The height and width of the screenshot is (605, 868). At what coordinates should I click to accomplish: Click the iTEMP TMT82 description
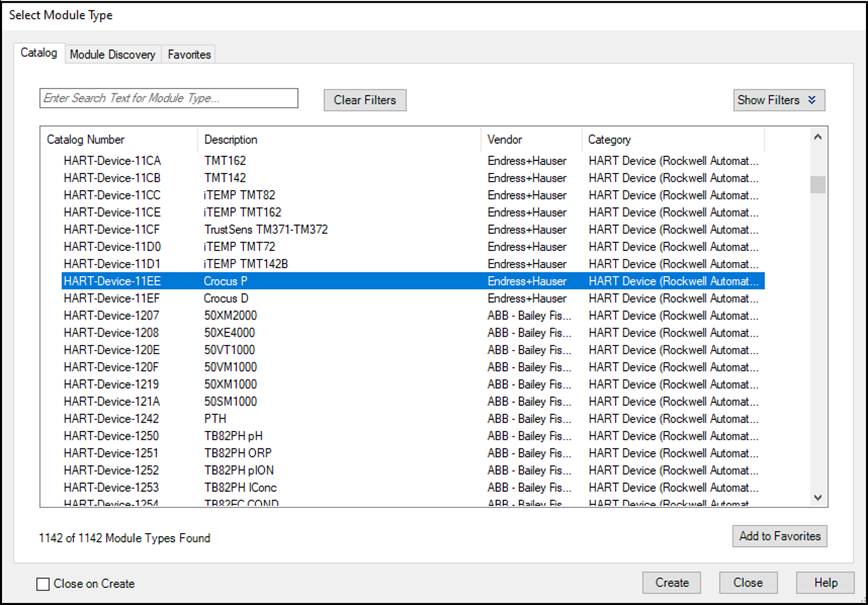pos(240,195)
